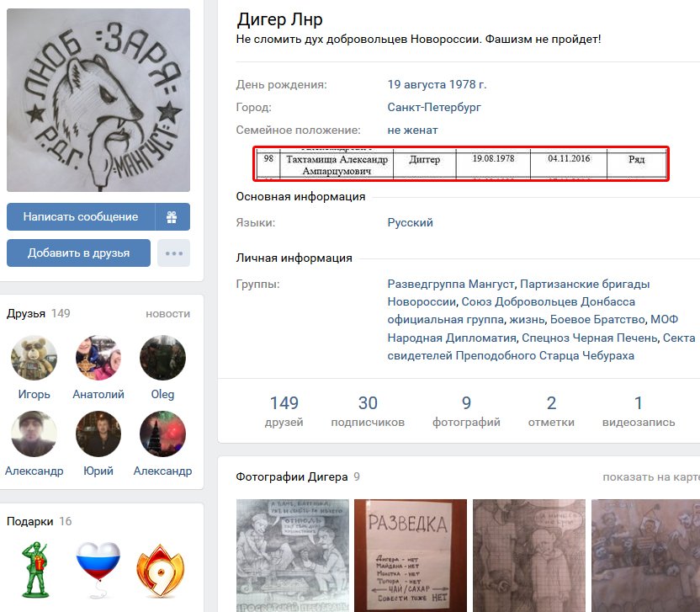Click the green toy soldier gift
The image size is (700, 612).
34,571
